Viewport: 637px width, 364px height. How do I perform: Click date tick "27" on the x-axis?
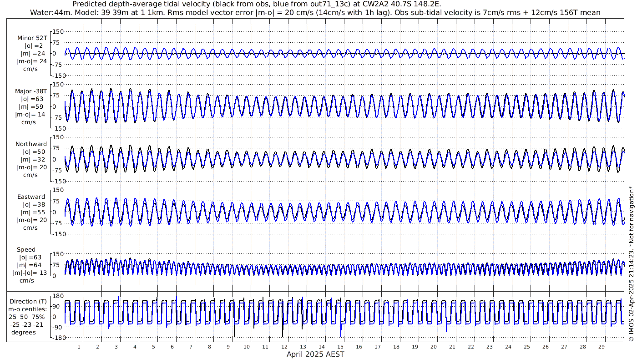564,347
